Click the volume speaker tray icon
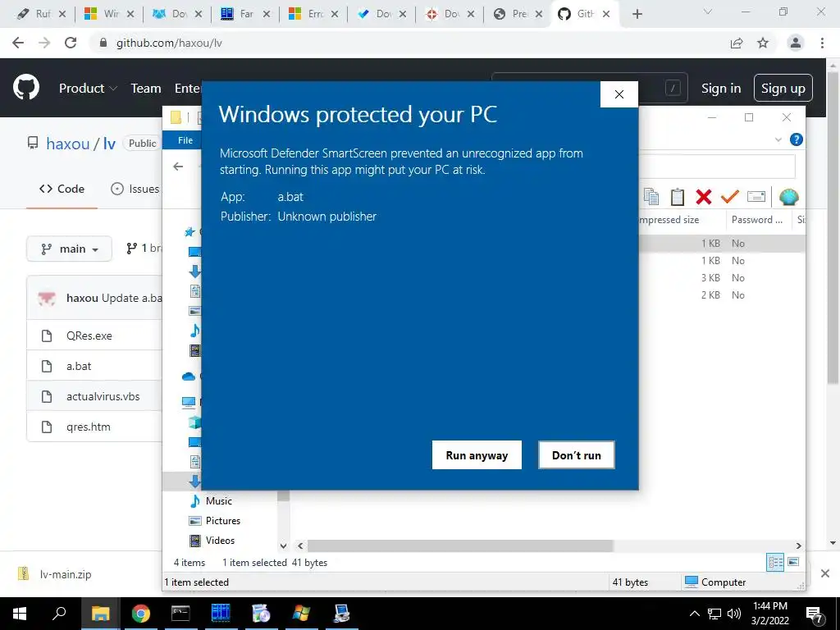Image resolution: width=840 pixels, height=630 pixels. click(x=734, y=614)
